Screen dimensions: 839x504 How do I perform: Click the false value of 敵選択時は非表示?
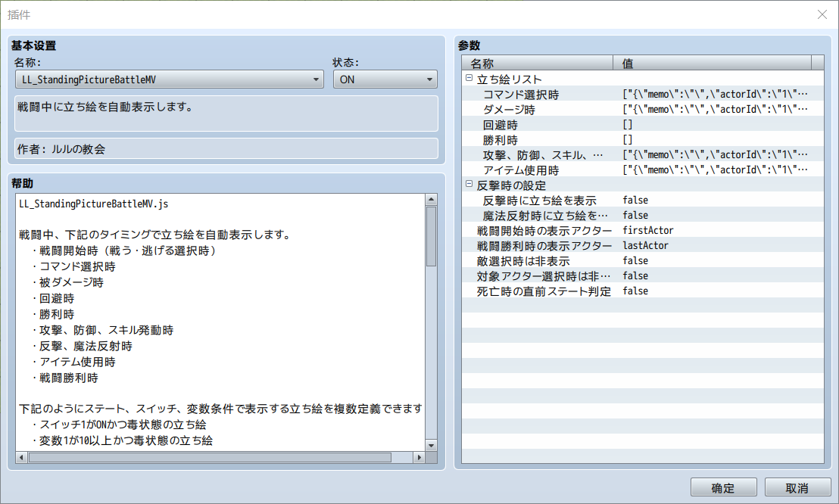tap(635, 260)
